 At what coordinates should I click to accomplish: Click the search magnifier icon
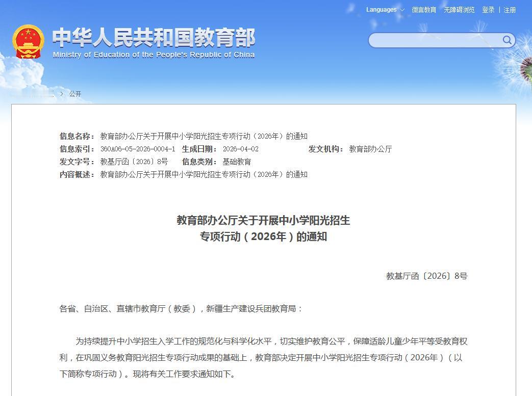pos(506,40)
